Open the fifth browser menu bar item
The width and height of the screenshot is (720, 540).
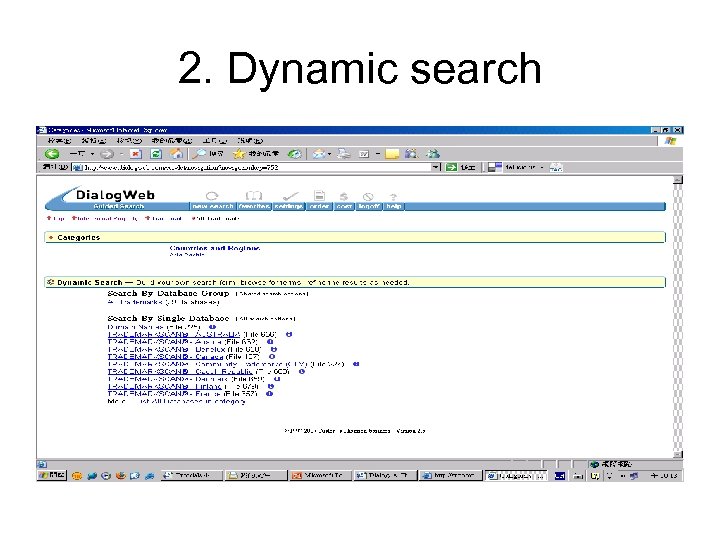pos(215,141)
